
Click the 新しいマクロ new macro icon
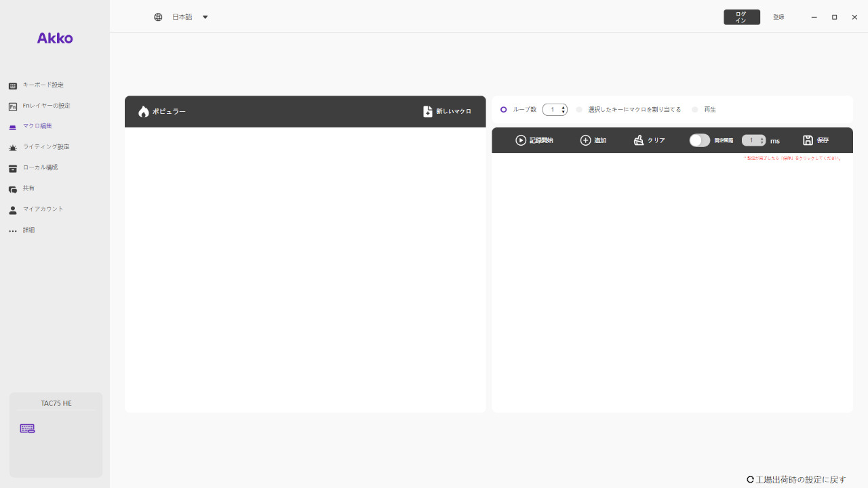click(428, 112)
